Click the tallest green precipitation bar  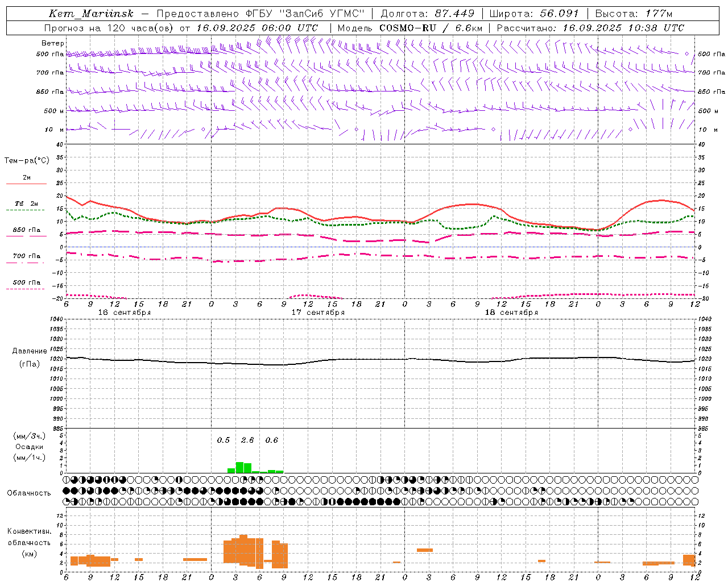[x=239, y=468]
